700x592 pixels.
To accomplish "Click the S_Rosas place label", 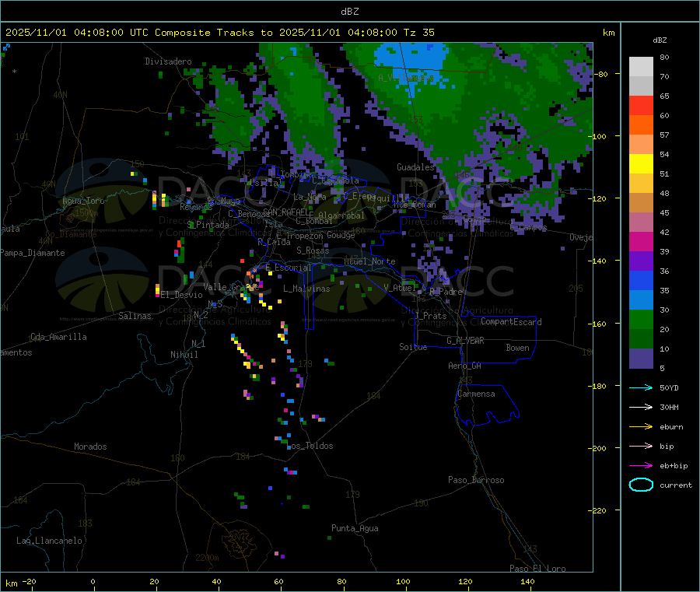I will [313, 250].
